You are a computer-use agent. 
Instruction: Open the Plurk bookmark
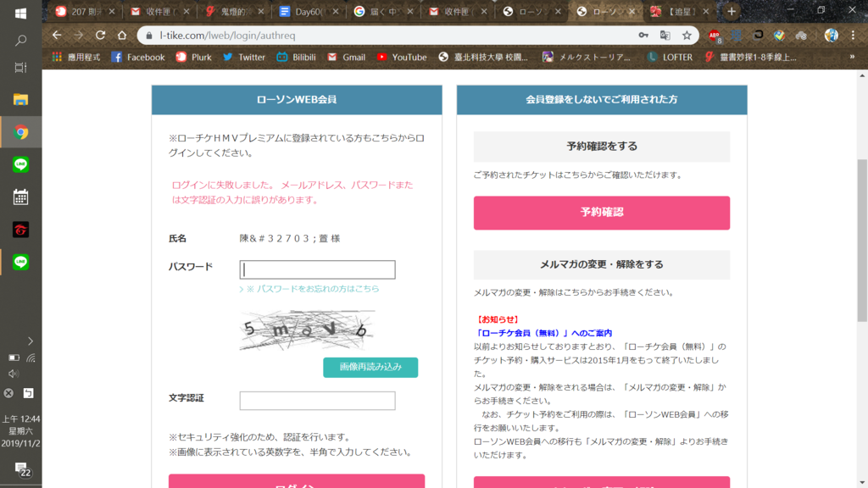[x=194, y=57]
